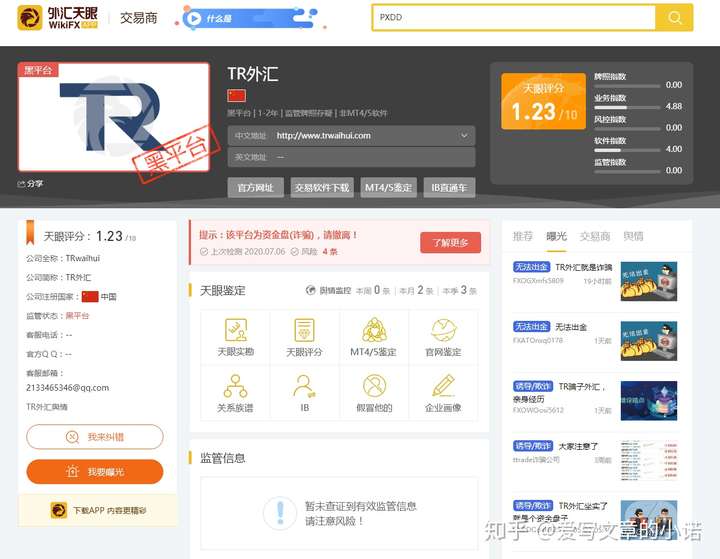The width and height of the screenshot is (720, 559).
Task: Click the 英文地址 field
Action: 351,157
